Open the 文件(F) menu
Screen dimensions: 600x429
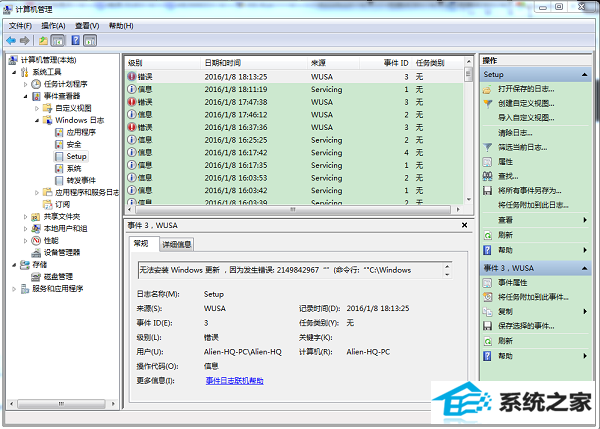pos(20,26)
